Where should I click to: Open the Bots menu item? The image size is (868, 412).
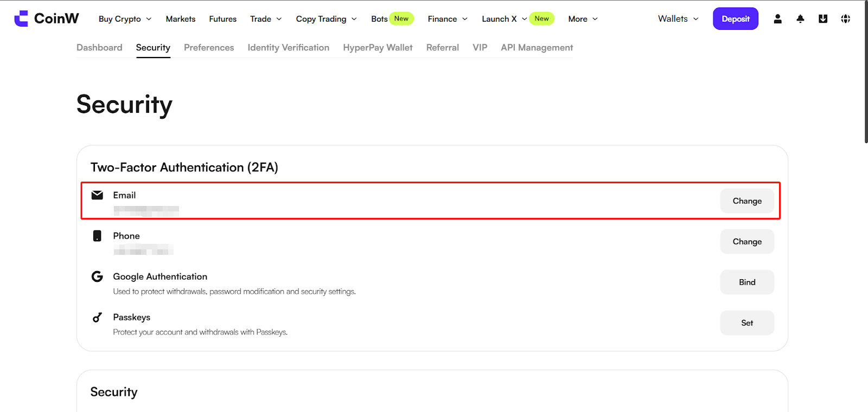(379, 19)
